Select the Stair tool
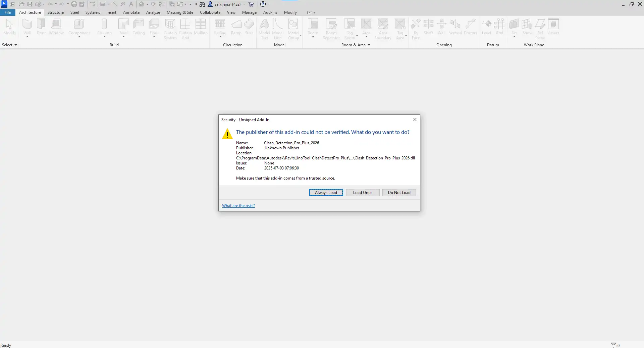644x348 pixels. [x=249, y=27]
